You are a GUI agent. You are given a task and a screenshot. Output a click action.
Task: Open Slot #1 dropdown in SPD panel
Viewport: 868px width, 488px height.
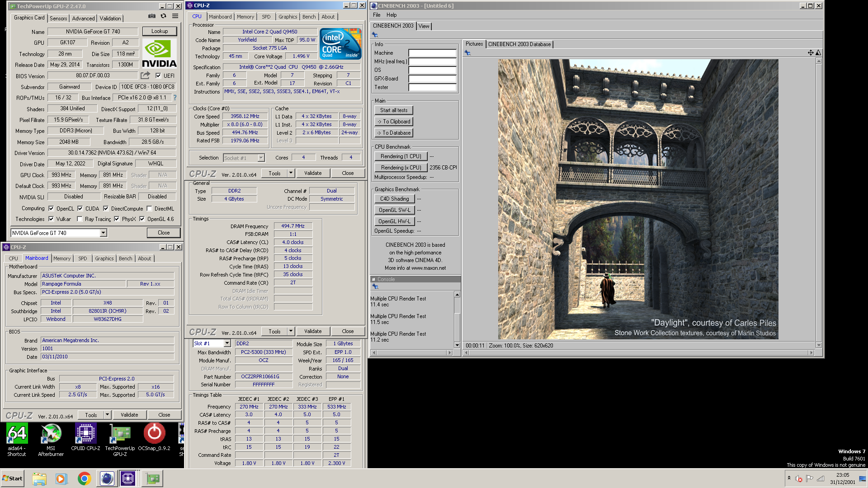point(227,343)
